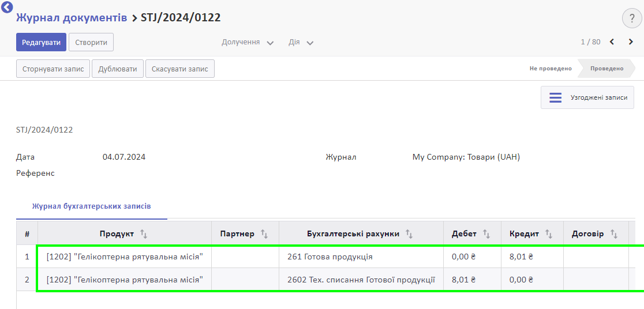644x309 pixels.
Task: Click the date value 04.07.2024
Action: (x=123, y=157)
